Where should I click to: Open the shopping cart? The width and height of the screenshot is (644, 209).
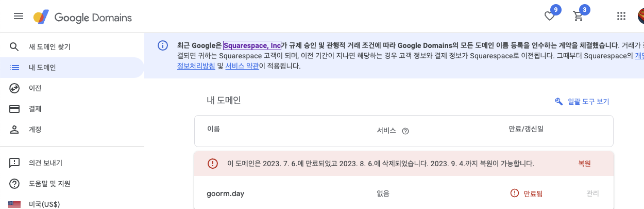coord(579,17)
